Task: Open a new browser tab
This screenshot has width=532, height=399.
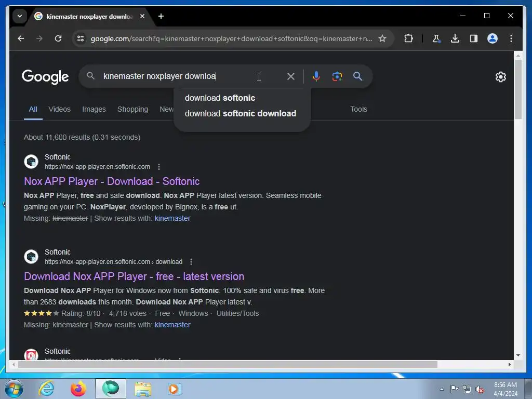Action: point(161,16)
